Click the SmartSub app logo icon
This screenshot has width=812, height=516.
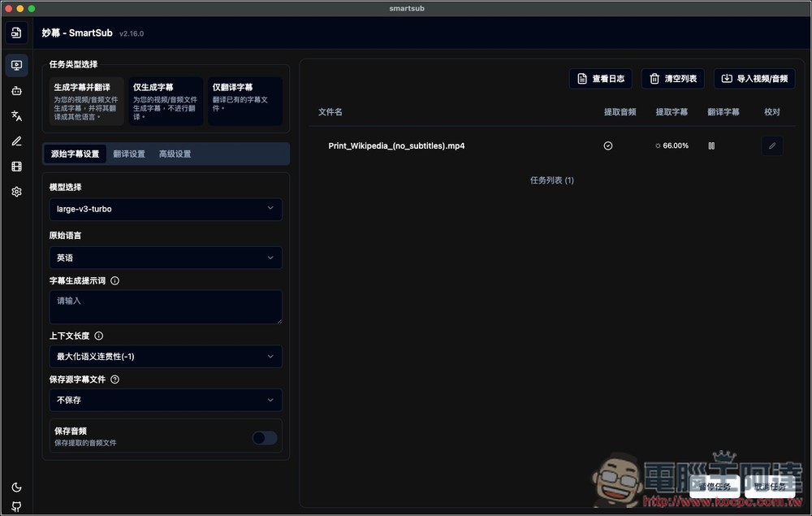pos(16,33)
